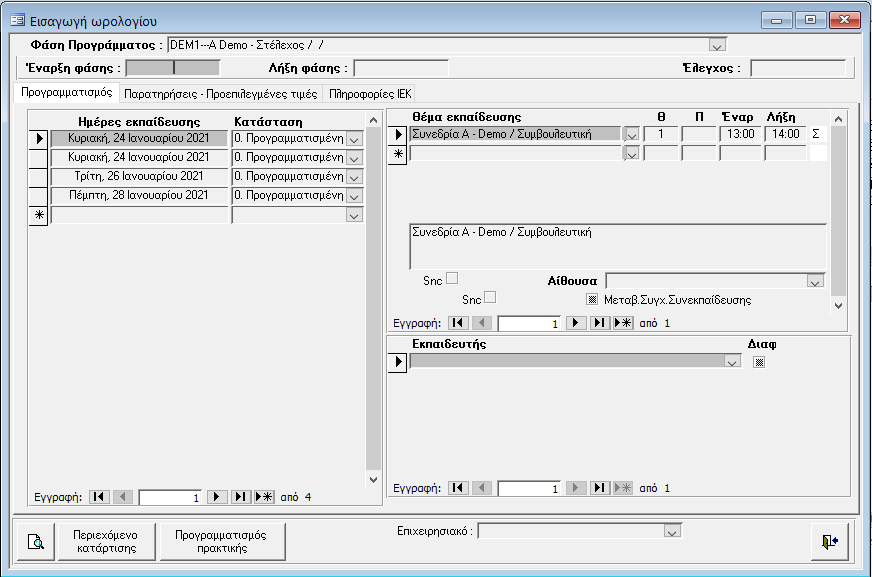Add new record in training topic navigator
Viewport: 872px width, 577px height.
coord(623,323)
